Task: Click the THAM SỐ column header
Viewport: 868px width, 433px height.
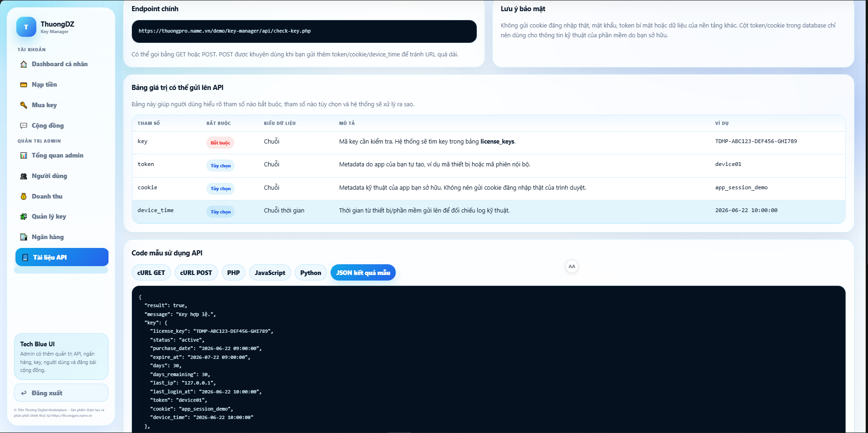Action: click(x=149, y=124)
